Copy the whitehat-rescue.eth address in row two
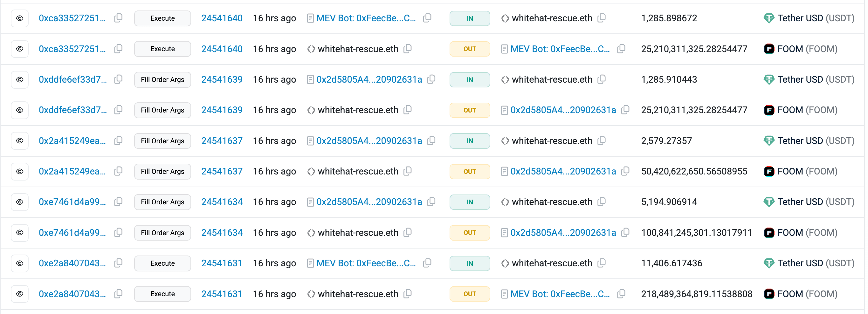This screenshot has width=868, height=314. click(x=407, y=49)
